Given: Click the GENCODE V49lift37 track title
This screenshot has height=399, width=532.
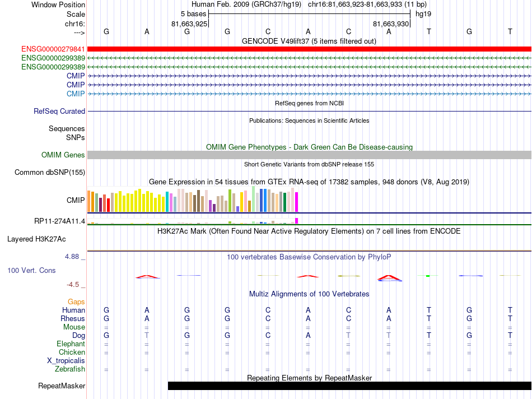Looking at the screenshot, I should (x=309, y=41).
